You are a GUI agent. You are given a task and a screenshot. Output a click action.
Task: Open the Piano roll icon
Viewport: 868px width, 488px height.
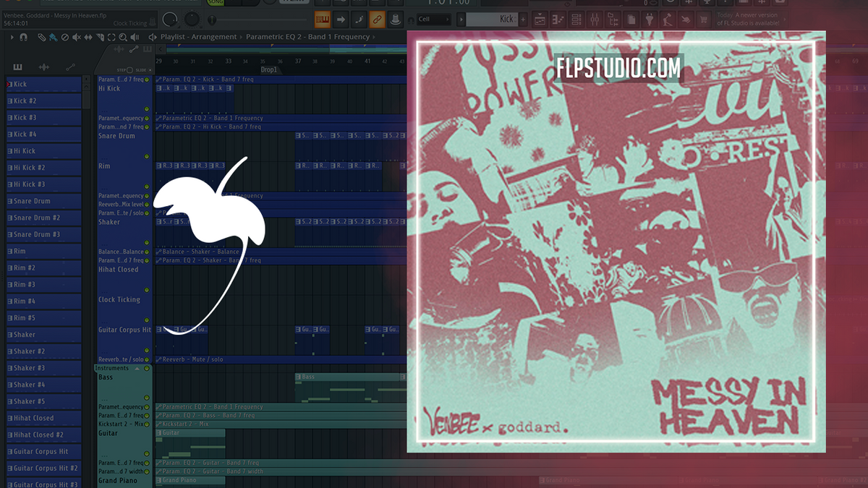click(558, 19)
